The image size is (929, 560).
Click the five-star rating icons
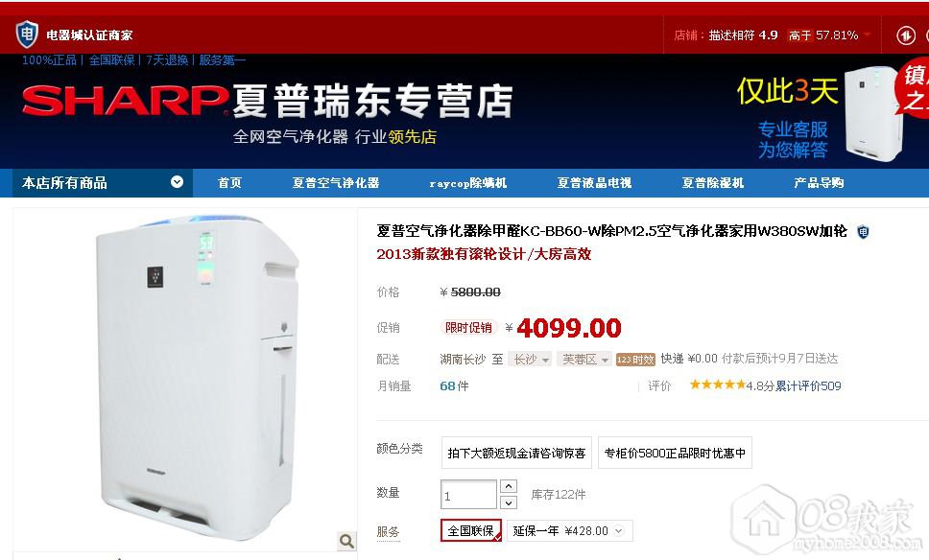pos(718,385)
